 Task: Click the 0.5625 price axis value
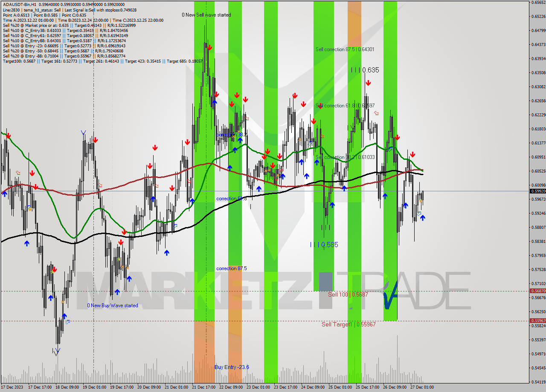pos(539,311)
